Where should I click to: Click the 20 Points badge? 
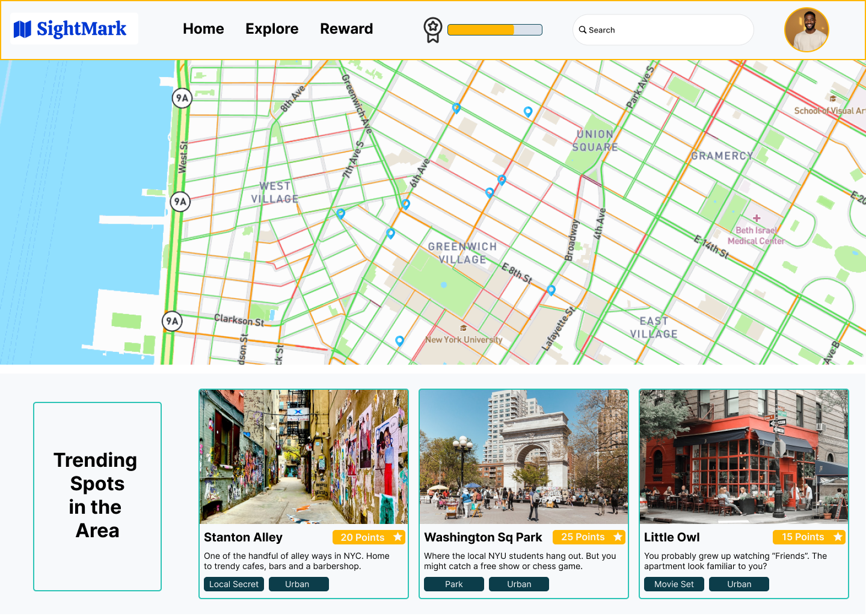(369, 537)
